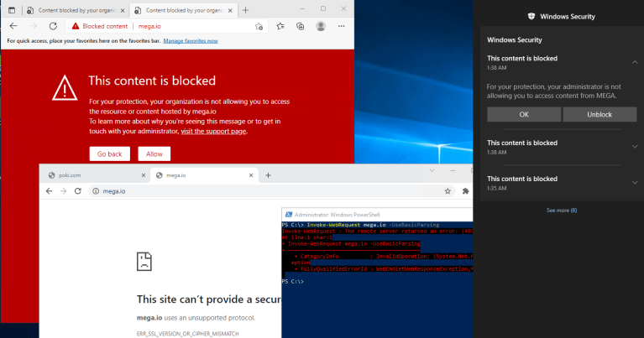Select mega.io tab in Chrome
The width and height of the screenshot is (644, 338).
tap(204, 175)
